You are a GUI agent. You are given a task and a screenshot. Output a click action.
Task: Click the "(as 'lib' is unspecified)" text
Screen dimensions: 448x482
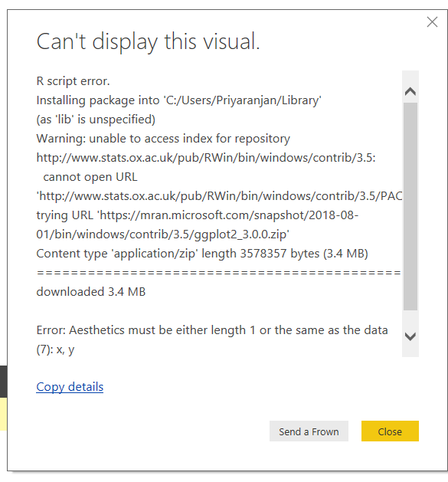pyautogui.click(x=96, y=120)
